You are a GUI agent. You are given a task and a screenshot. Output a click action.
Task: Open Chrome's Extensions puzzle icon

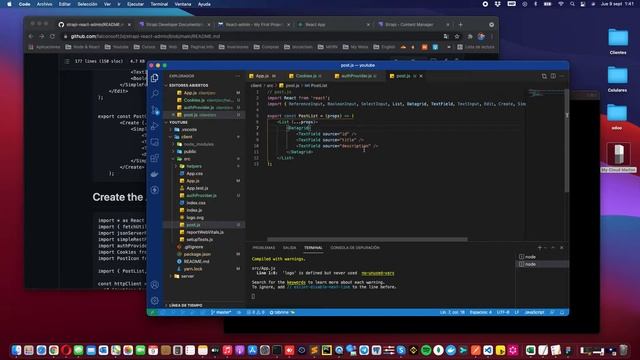(x=470, y=36)
